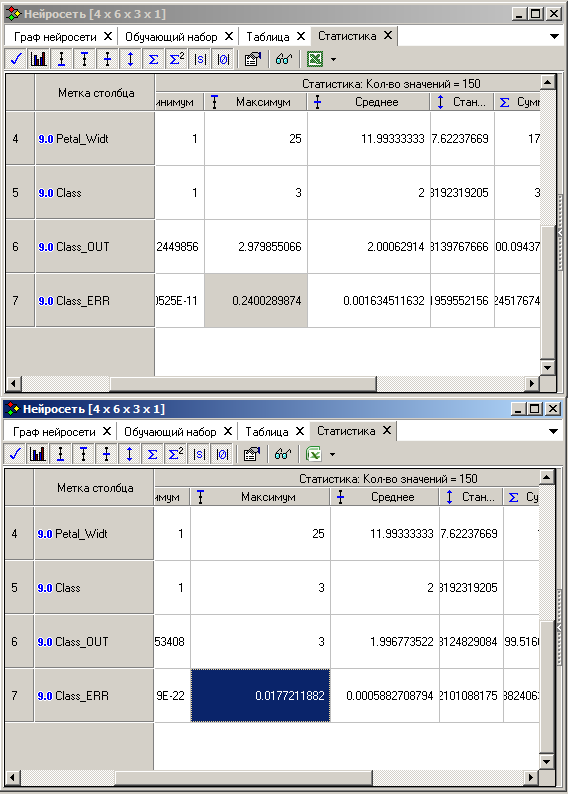The width and height of the screenshot is (568, 794).
Task: Switch to Таблица tab in upper window
Action: (x=268, y=37)
